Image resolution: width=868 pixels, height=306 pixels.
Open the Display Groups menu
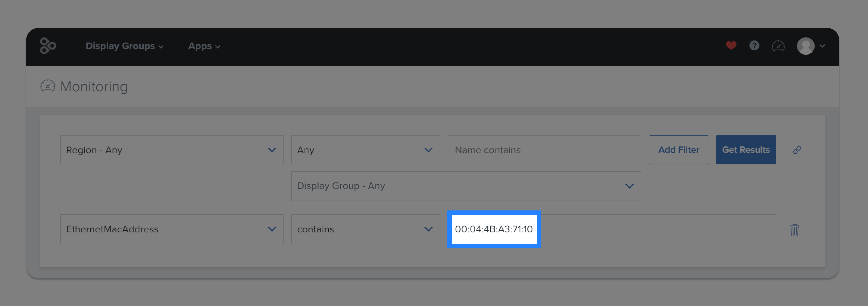(x=124, y=46)
